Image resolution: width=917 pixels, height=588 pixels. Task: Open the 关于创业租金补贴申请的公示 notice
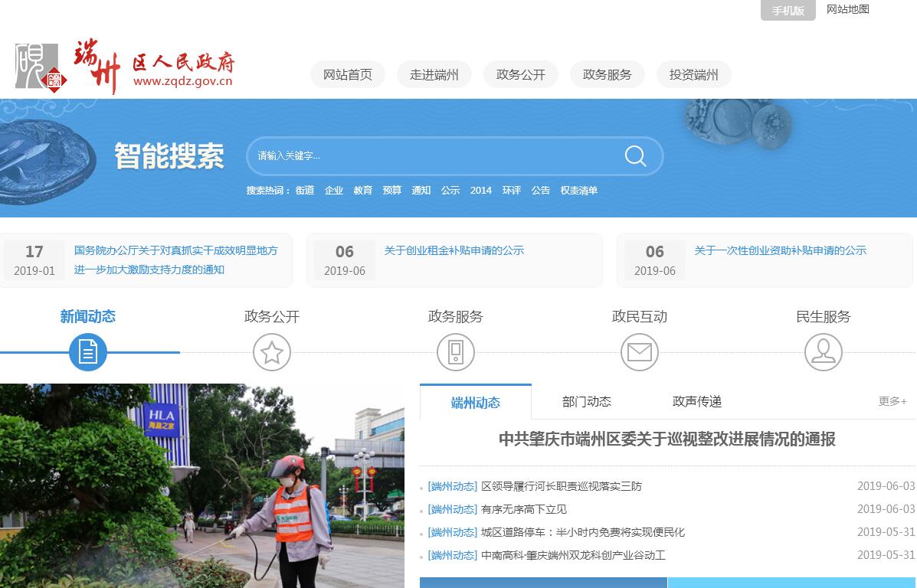click(x=454, y=250)
